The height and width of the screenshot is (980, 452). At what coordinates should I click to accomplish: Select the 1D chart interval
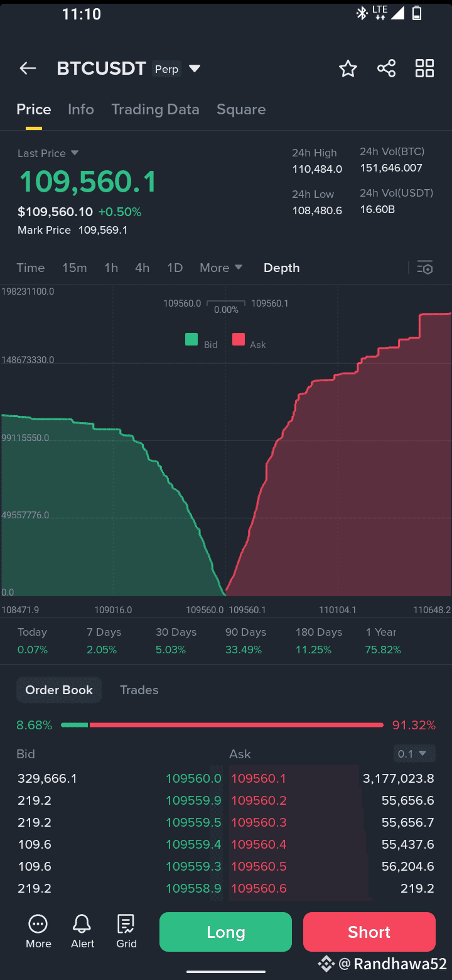tap(175, 268)
